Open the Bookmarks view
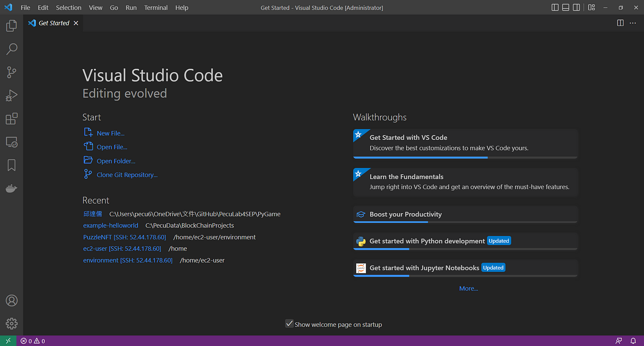Image resolution: width=644 pixels, height=346 pixels. point(11,165)
